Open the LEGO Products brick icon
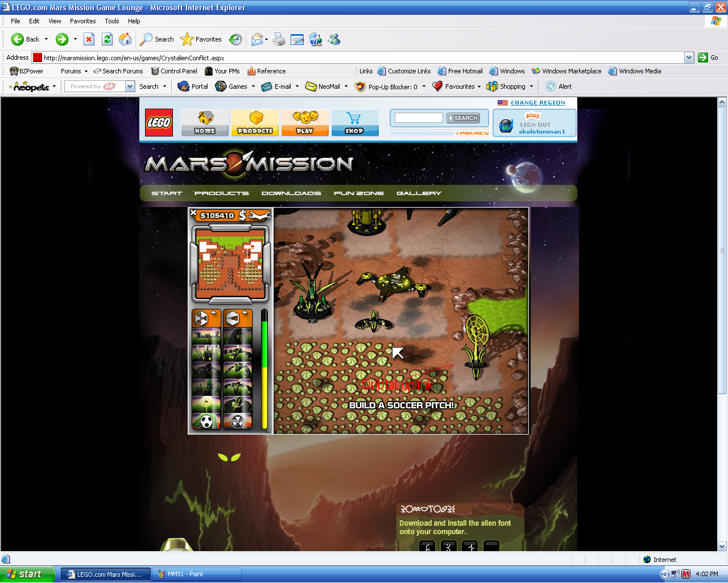728x583 pixels. [x=255, y=122]
